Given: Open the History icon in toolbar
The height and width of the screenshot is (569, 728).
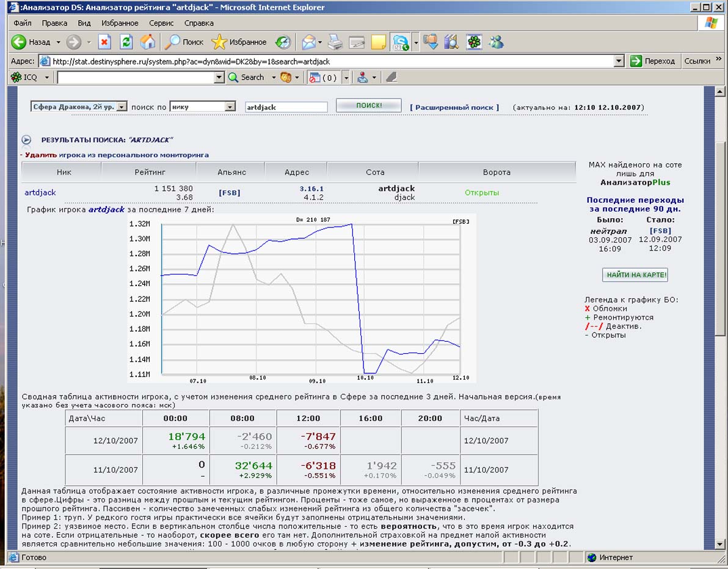Looking at the screenshot, I should 283,42.
